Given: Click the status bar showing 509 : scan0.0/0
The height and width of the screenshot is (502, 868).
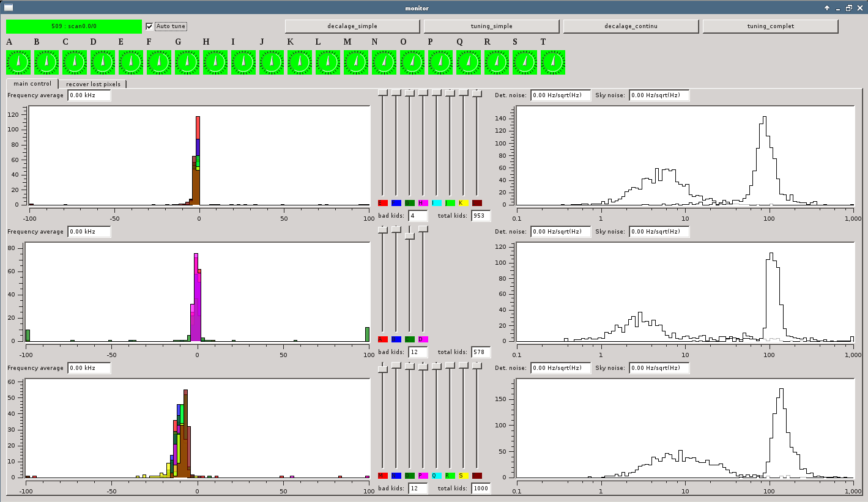Looking at the screenshot, I should tap(73, 26).
